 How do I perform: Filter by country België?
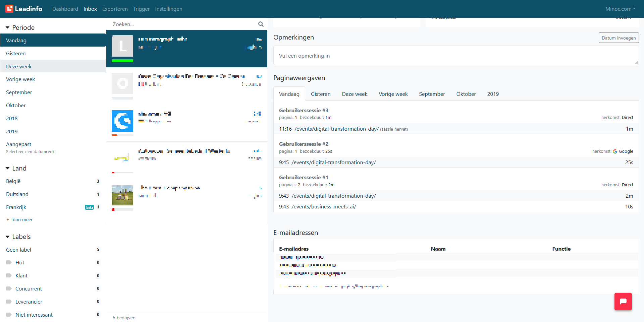point(53,181)
